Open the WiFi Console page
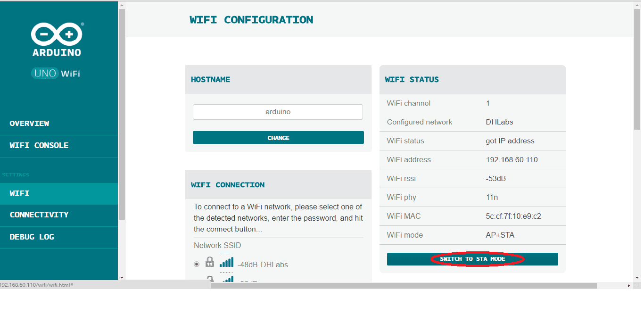This screenshot has width=644, height=315. (x=39, y=146)
